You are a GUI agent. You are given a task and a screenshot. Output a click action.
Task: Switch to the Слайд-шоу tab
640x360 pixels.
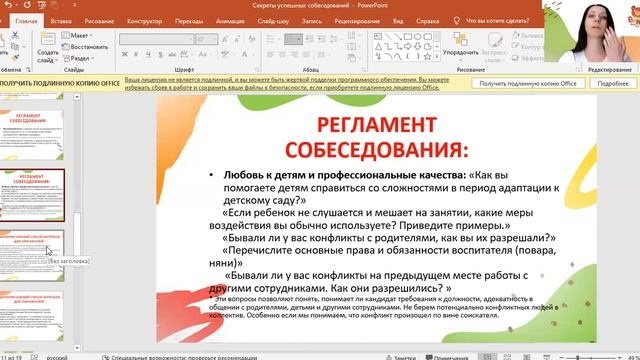tap(273, 21)
